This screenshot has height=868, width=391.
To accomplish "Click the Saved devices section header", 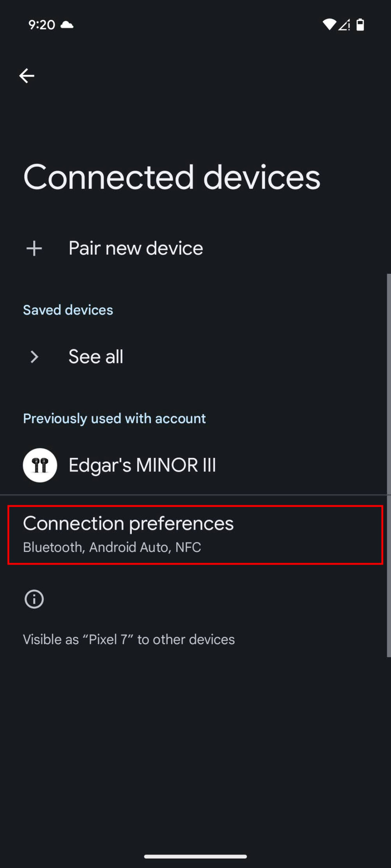I will point(68,309).
